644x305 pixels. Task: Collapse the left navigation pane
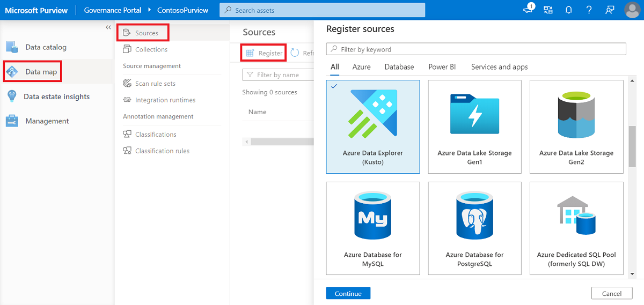tap(108, 27)
